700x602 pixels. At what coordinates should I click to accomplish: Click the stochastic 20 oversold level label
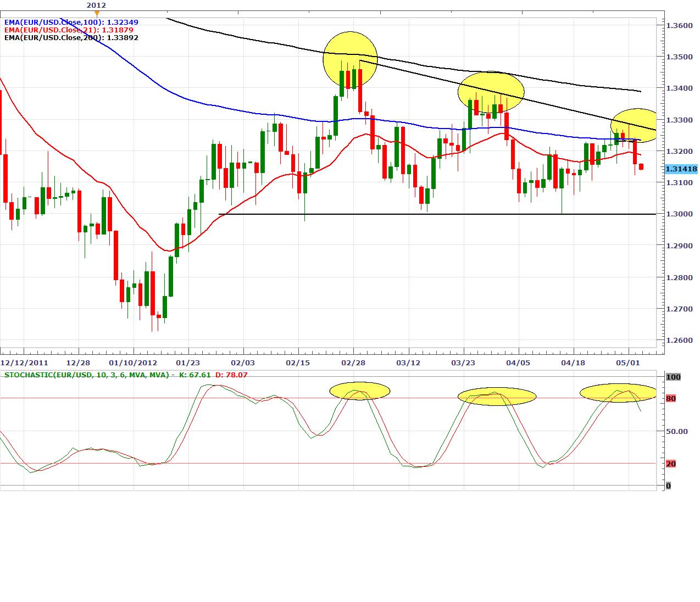[671, 464]
